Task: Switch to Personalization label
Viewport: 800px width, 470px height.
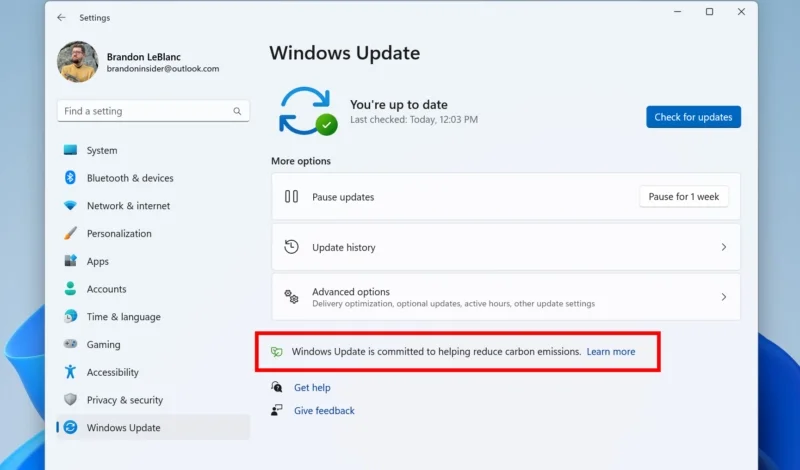Action: point(119,234)
